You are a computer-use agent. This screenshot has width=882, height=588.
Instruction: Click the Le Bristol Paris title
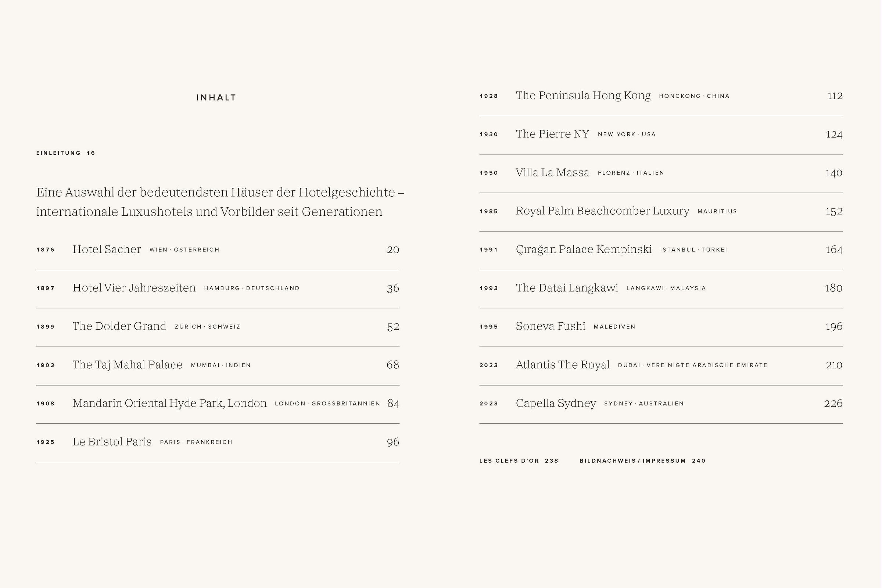coord(112,442)
